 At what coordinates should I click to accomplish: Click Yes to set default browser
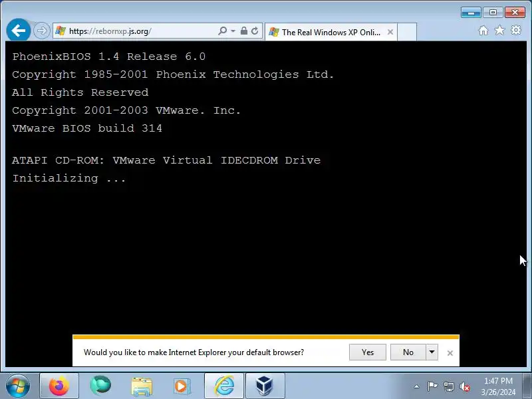coord(368,352)
